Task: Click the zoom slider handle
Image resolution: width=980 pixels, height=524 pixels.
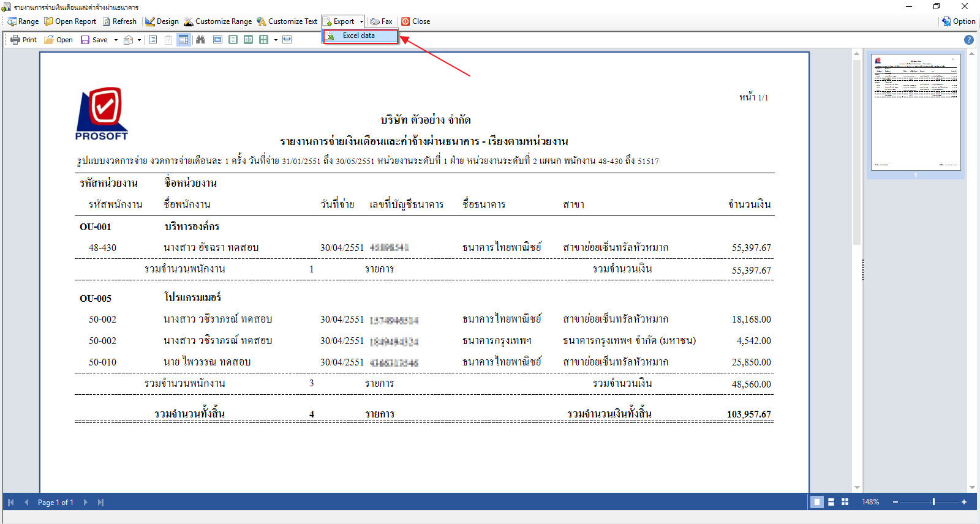Action: point(933,502)
